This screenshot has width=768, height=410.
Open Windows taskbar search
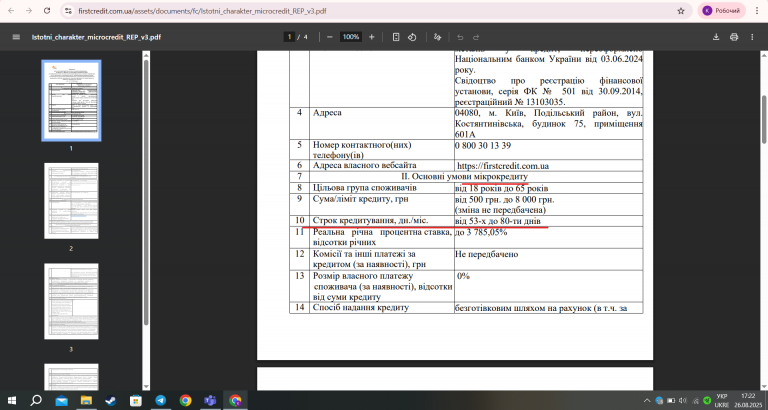click(36, 400)
